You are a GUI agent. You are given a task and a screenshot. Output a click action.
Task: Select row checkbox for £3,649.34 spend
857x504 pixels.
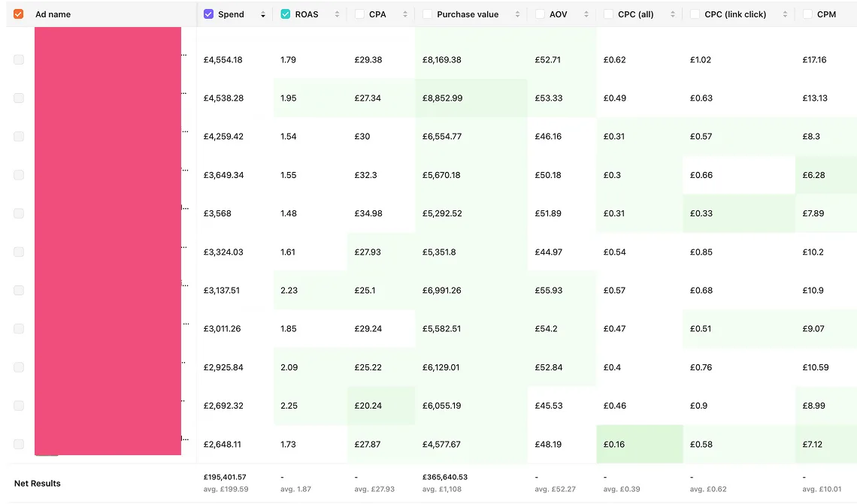(x=19, y=175)
